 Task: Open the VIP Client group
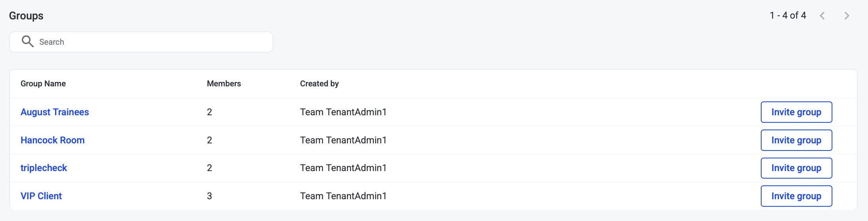tap(41, 196)
